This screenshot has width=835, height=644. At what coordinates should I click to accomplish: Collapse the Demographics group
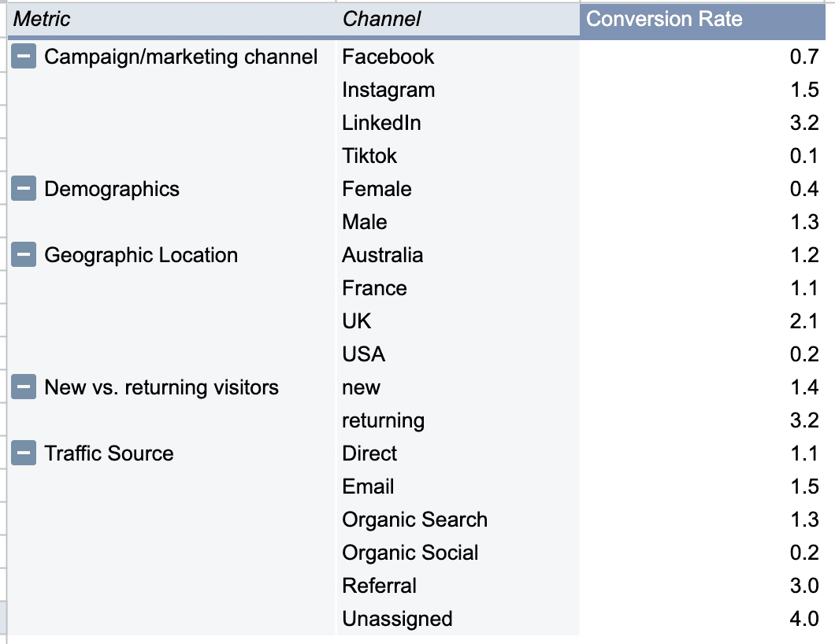tap(24, 189)
